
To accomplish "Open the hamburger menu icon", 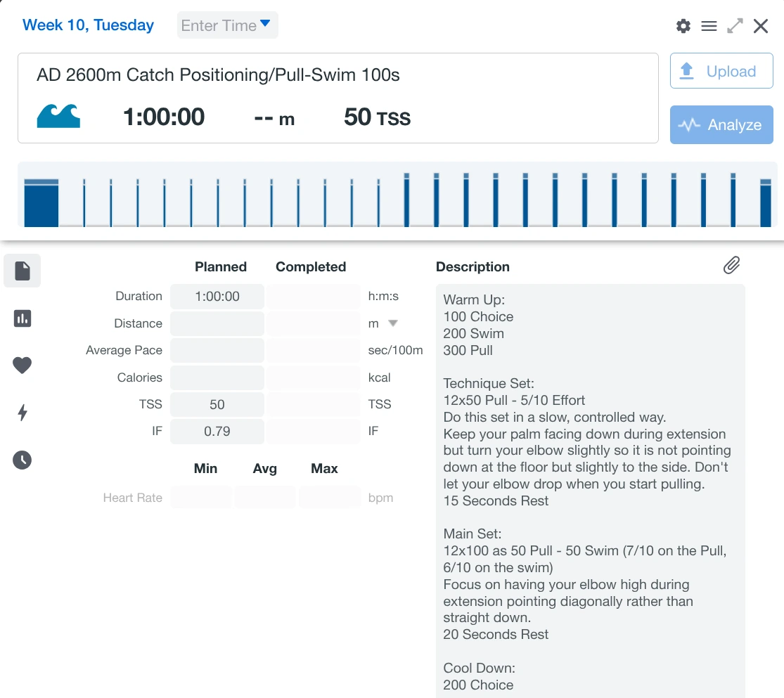I will 709,26.
